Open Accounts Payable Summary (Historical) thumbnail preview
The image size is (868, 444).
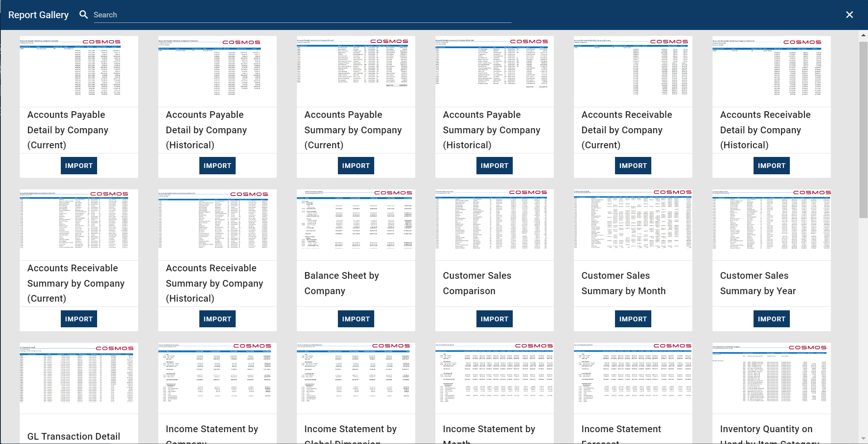[495, 71]
